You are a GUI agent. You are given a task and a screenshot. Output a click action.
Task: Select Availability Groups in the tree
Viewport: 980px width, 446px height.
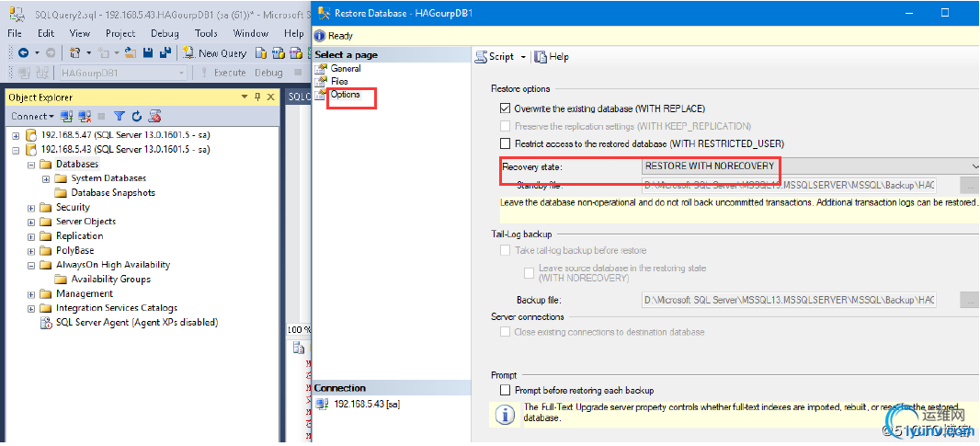tap(110, 279)
